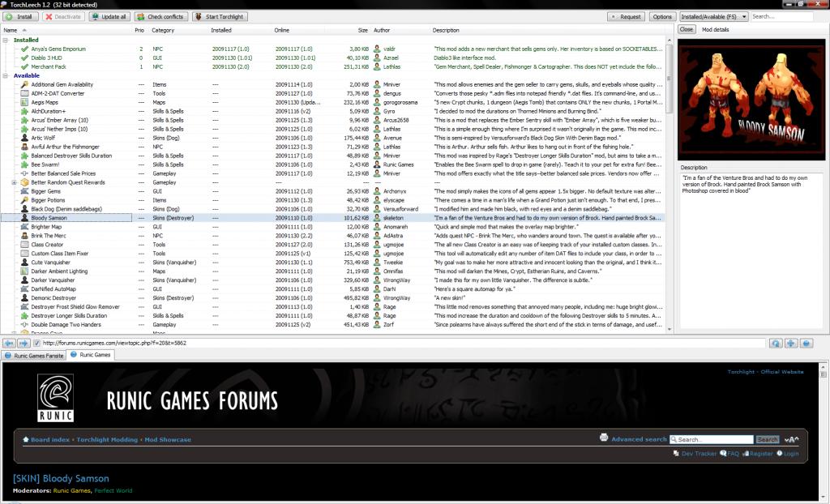Launch the game with Start Torchlight
830x504 pixels.
(x=220, y=16)
